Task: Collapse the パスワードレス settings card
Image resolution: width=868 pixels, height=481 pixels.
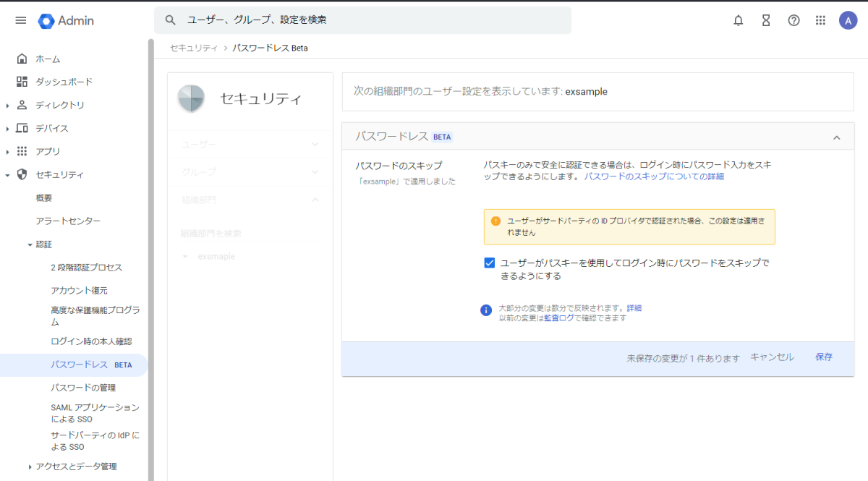Action: click(837, 137)
